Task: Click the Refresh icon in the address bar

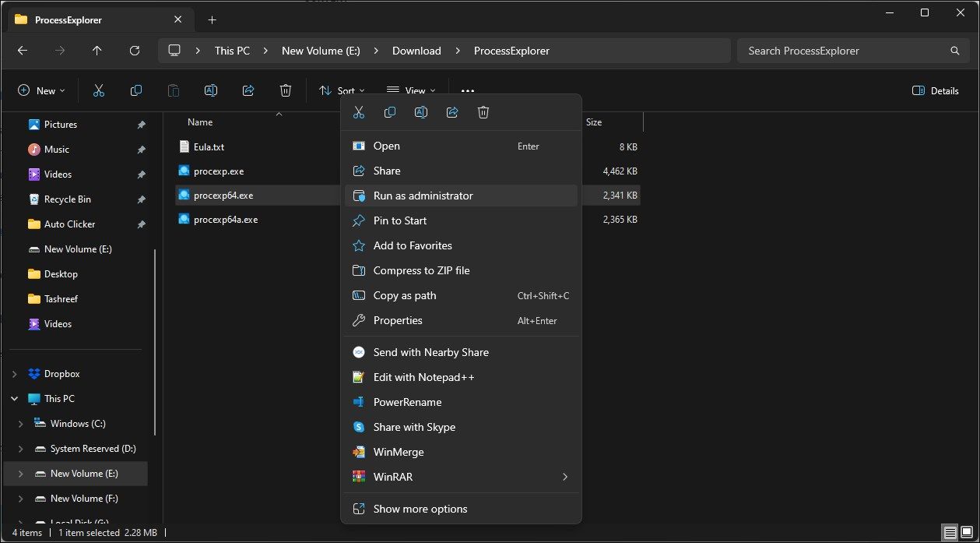Action: 134,50
